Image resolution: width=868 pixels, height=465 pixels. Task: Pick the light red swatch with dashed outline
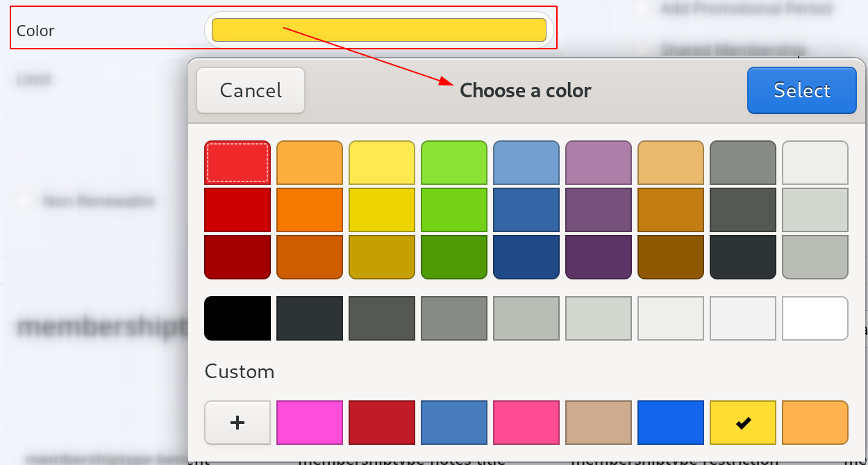click(237, 163)
